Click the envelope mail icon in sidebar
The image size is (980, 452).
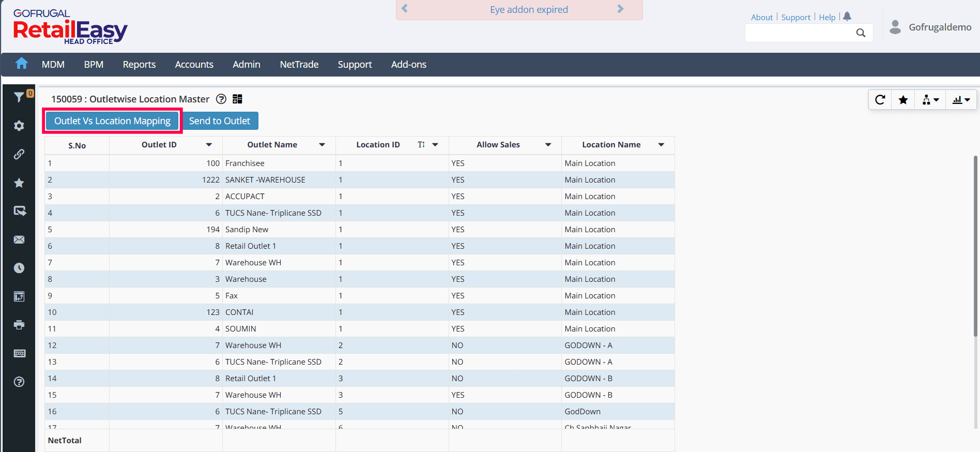[19, 239]
